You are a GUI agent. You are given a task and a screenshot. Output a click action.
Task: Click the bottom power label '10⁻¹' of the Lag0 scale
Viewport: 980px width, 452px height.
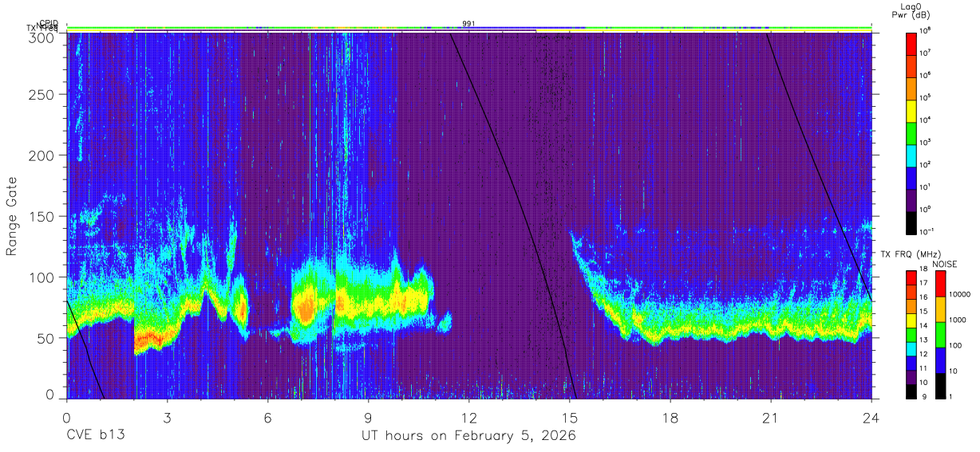[x=927, y=233]
